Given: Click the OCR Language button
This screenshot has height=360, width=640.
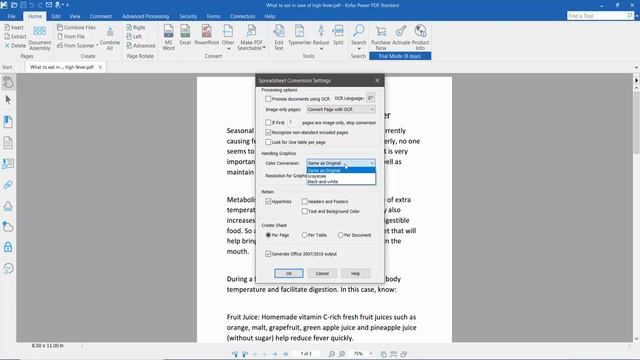Looking at the screenshot, I should 370,98.
